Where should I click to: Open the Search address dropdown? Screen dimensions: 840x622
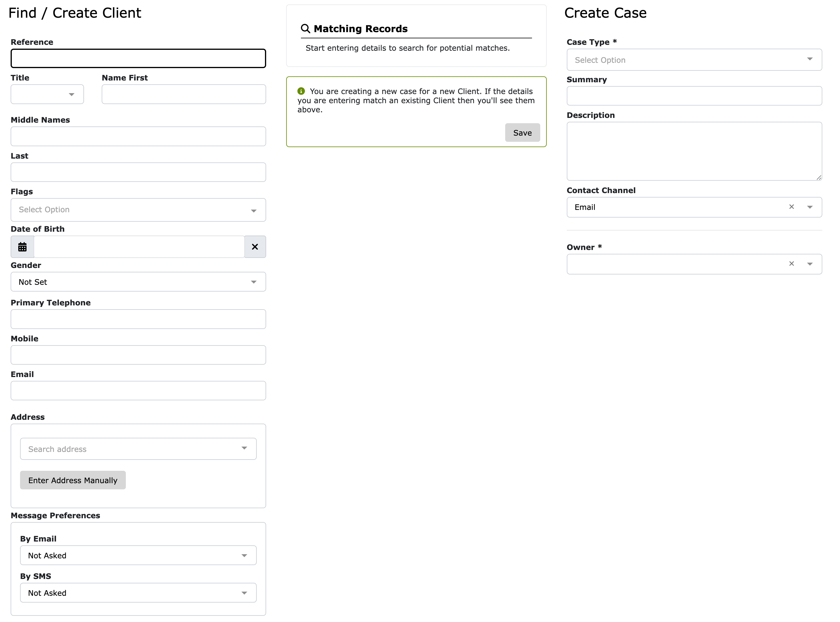139,449
